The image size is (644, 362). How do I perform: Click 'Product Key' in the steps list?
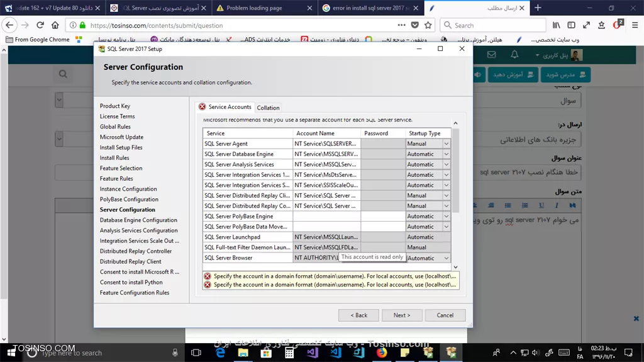(x=114, y=106)
